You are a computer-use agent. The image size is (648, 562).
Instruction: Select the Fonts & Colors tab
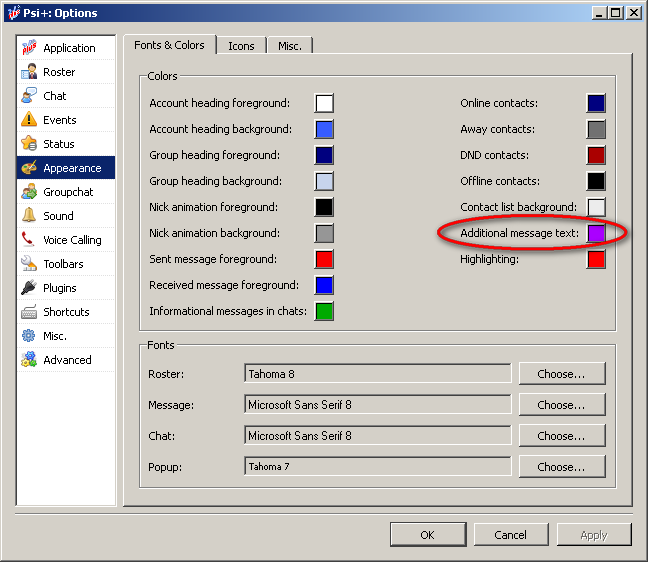tap(169, 45)
